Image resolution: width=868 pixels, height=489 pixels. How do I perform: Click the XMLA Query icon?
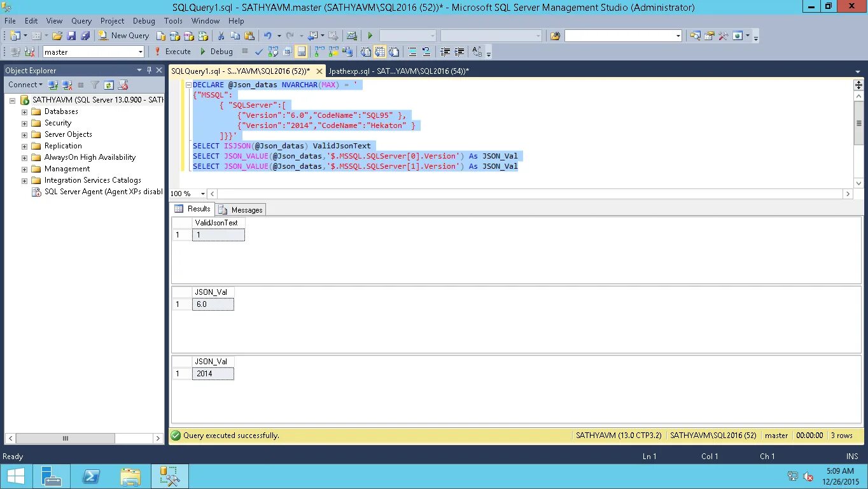[202, 36]
